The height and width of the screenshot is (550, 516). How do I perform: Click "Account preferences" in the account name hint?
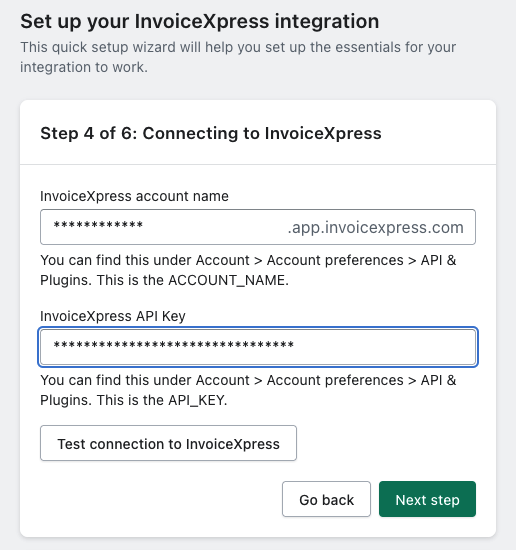335,260
